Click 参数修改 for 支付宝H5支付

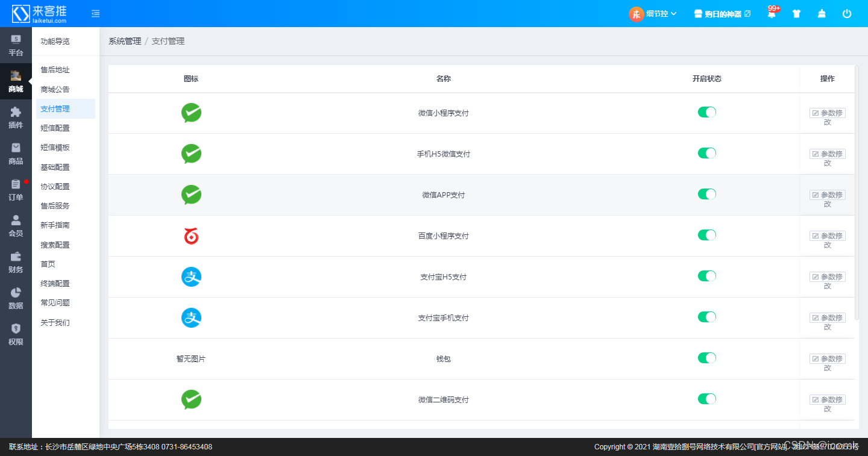point(828,277)
